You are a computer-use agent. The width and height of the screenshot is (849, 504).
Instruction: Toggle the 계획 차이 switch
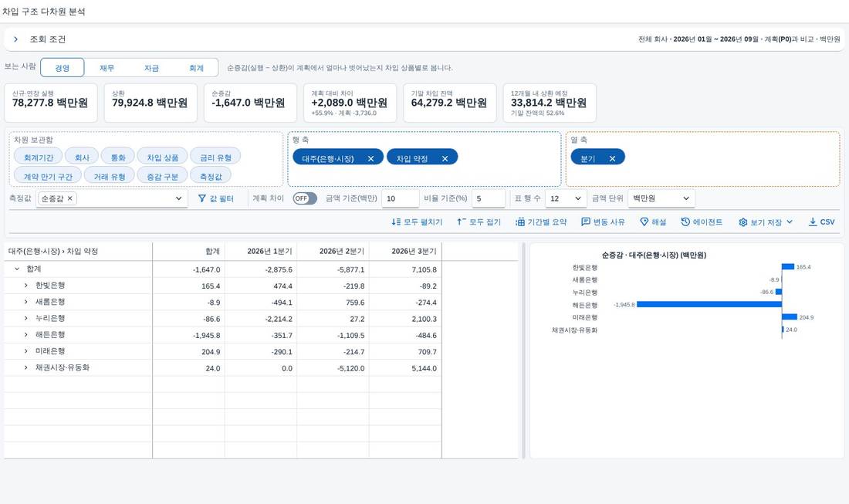305,198
